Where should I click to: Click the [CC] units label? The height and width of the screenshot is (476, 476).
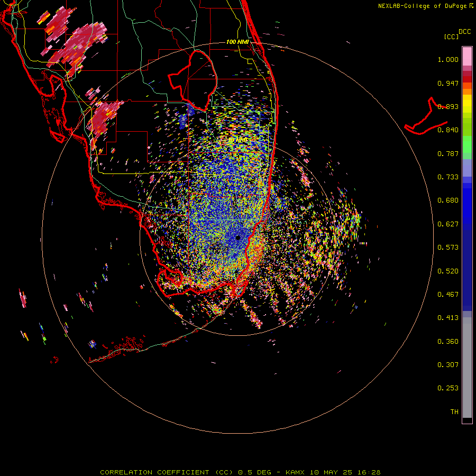pyautogui.click(x=452, y=36)
